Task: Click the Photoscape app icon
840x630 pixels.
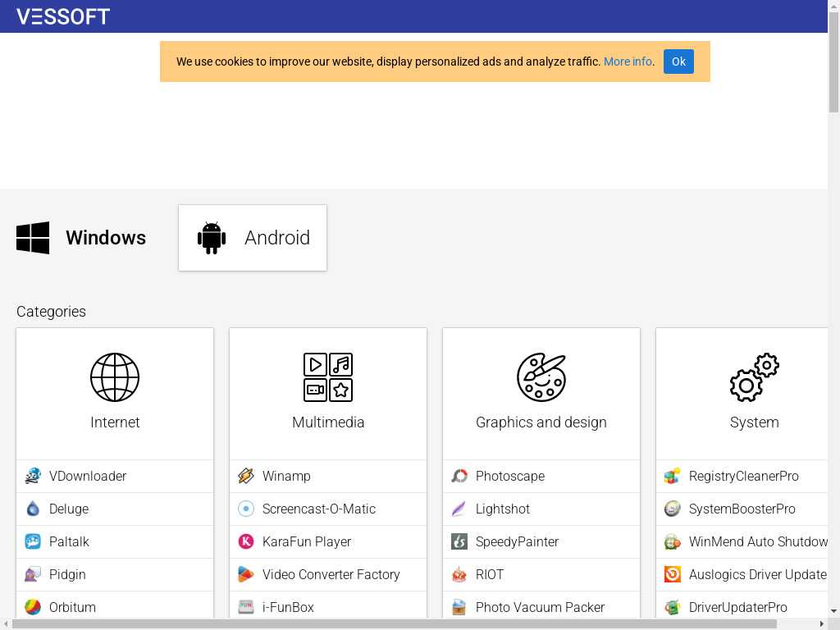Action: click(459, 476)
